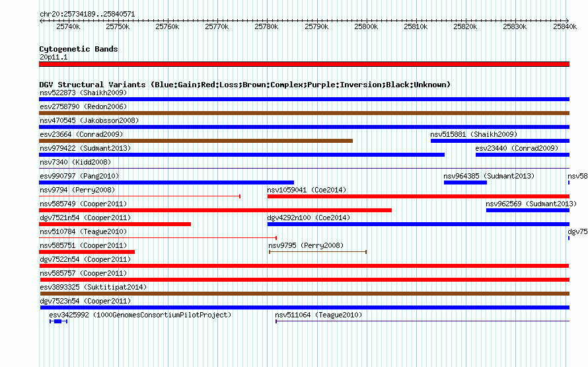
Task: Select the blue nsv979422 bar
Action: [x=242, y=155]
